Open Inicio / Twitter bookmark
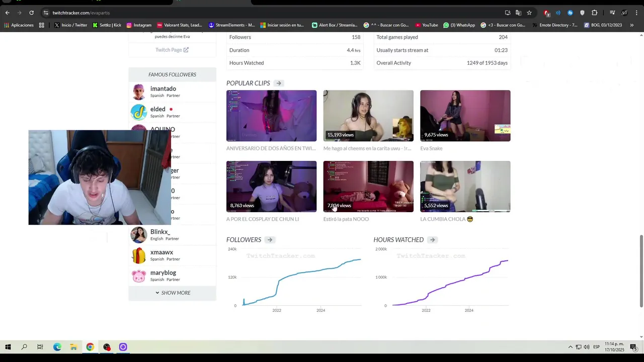 tap(70, 25)
